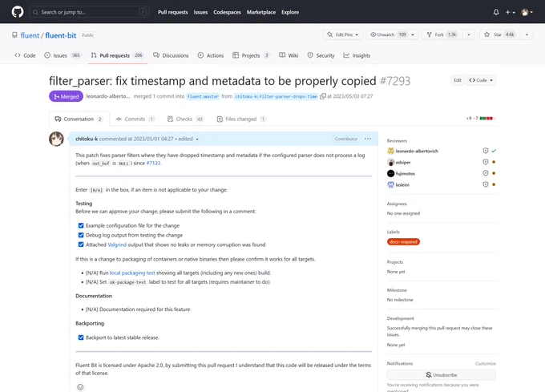Open reviewer leonardo-albertovich profile
This screenshot has height=392, width=545.
pos(417,152)
